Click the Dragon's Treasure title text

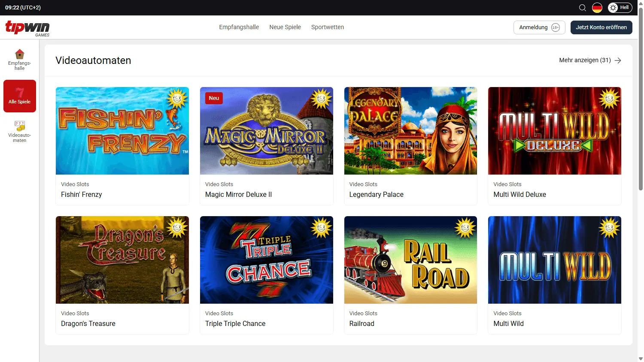[x=88, y=323]
